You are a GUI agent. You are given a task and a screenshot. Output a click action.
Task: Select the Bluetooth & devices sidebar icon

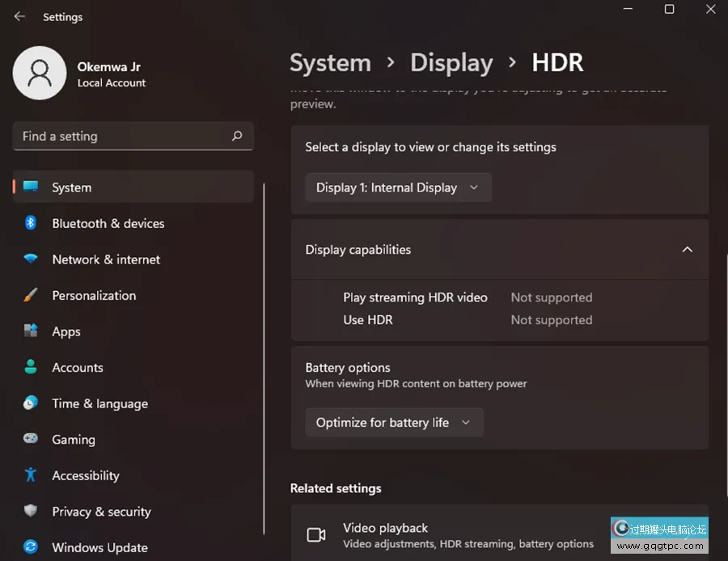(x=31, y=223)
